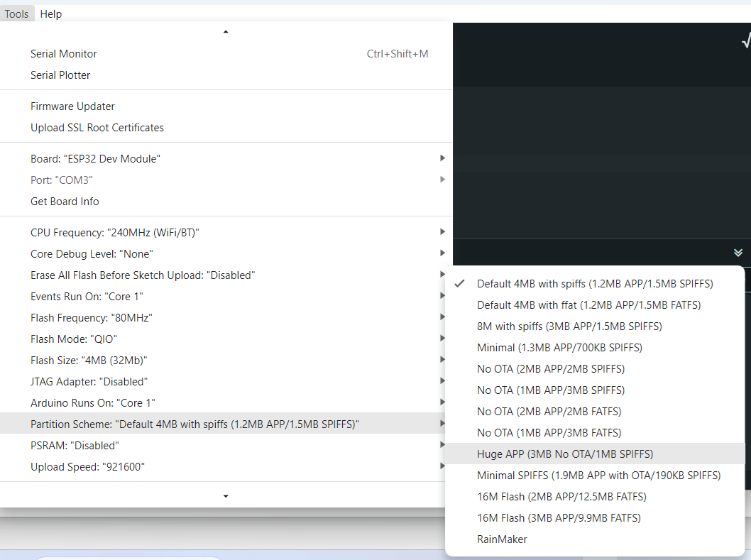Screen dimensions: 751x560
Task: Choose Minimal (1.3MB APP/700KB SPIFFS)
Action: coord(595,348)
